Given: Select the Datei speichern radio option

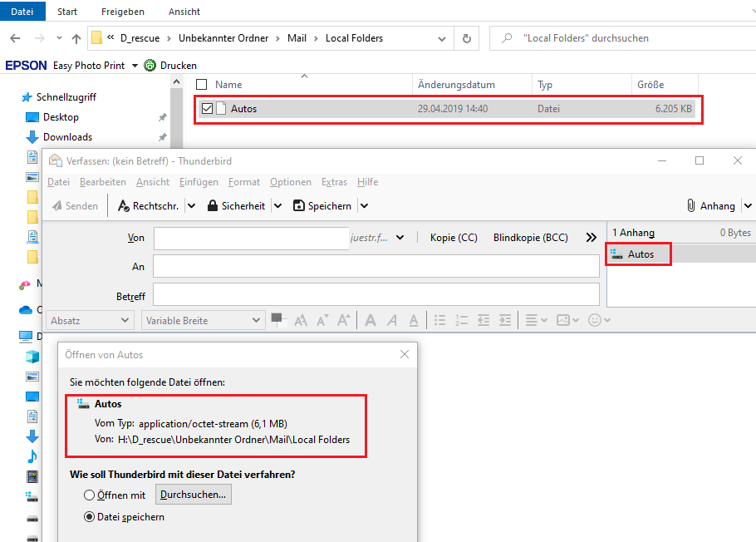Looking at the screenshot, I should (89, 517).
